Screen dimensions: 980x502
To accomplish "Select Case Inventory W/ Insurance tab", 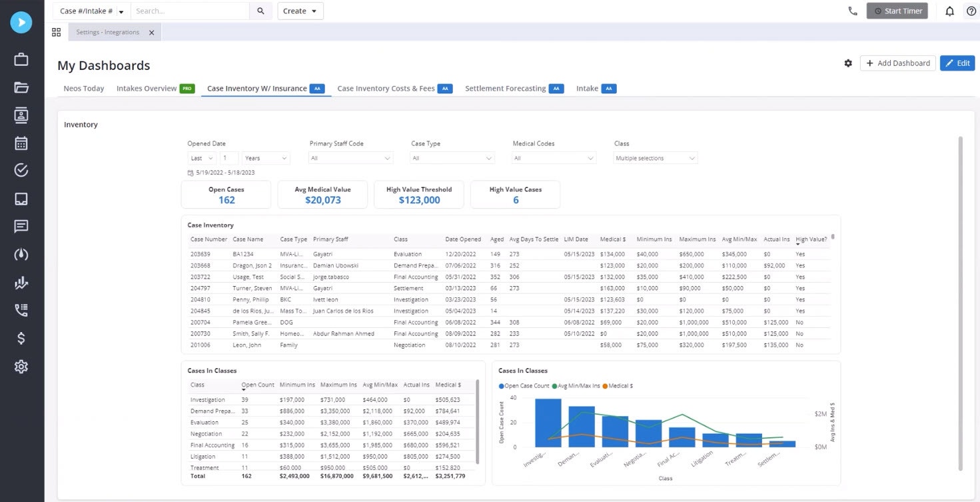I will [257, 89].
